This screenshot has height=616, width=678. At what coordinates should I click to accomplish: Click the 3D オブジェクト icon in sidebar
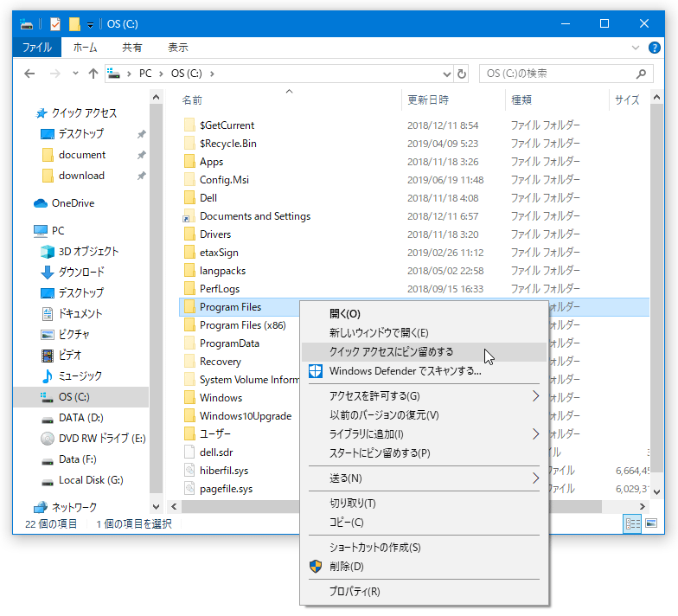coord(47,252)
